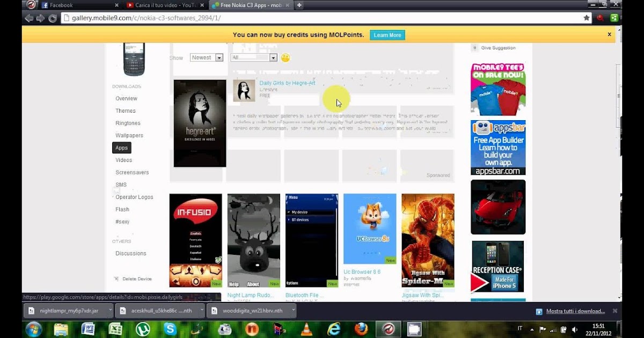Open the Bluetooth File app thumbnail
Viewport: 644px width, 338px height.
[311, 240]
